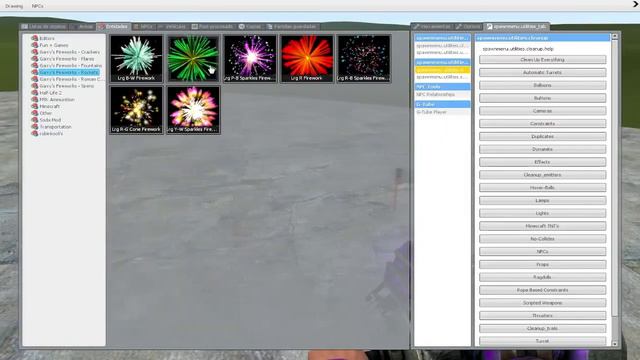Open the Soda Mod category
Screen dimensions: 640x360
point(50,120)
